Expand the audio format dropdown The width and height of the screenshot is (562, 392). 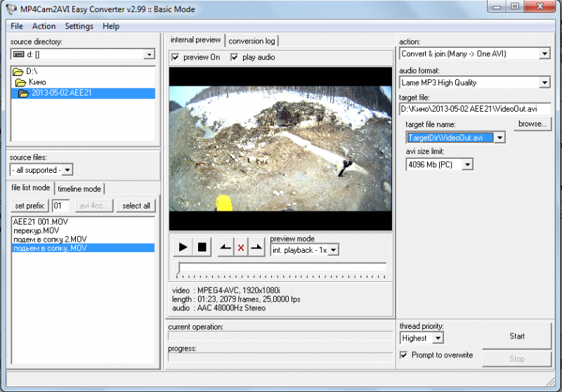point(544,82)
